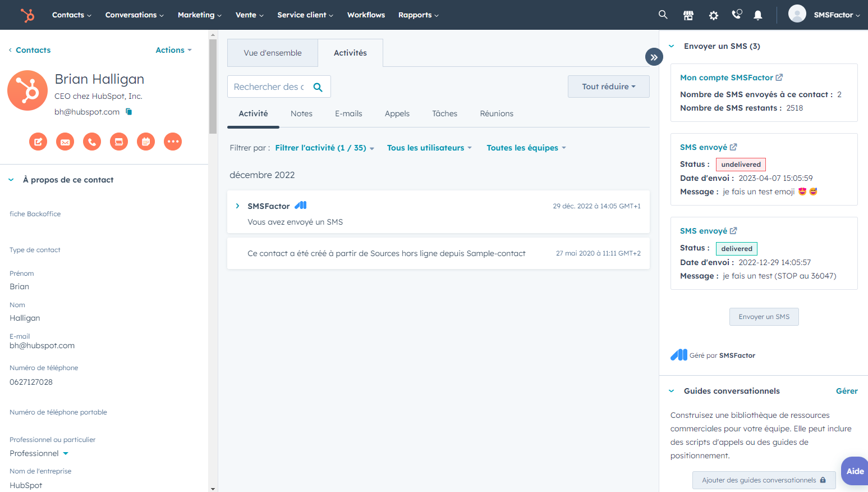Select the Notes sub-tab
The width and height of the screenshot is (868, 492).
click(x=301, y=113)
